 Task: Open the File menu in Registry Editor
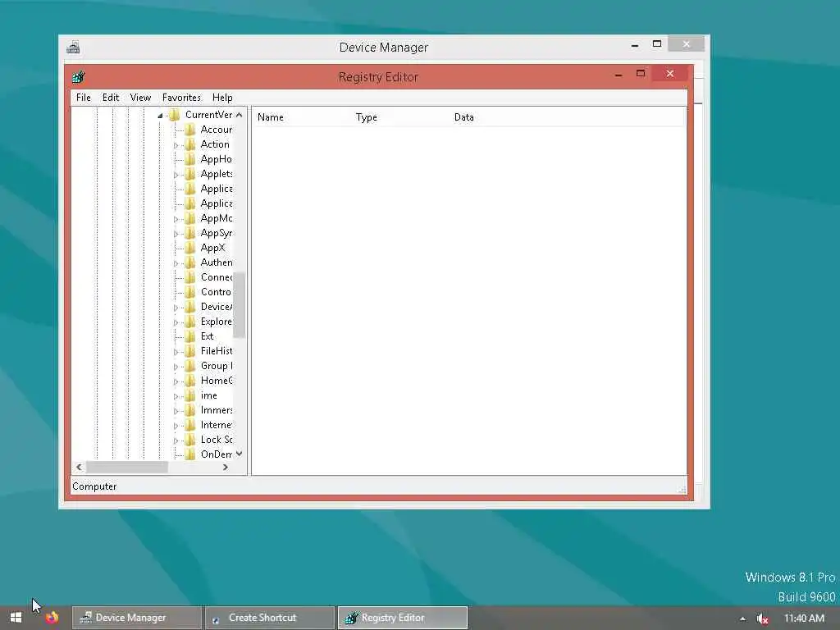[83, 98]
